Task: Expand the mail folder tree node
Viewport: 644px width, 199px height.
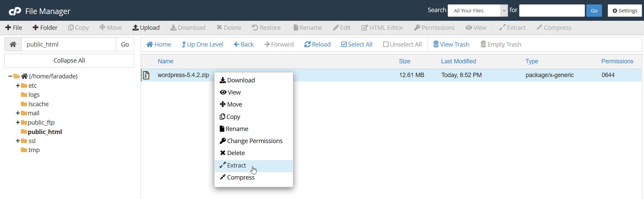Action: (18, 113)
